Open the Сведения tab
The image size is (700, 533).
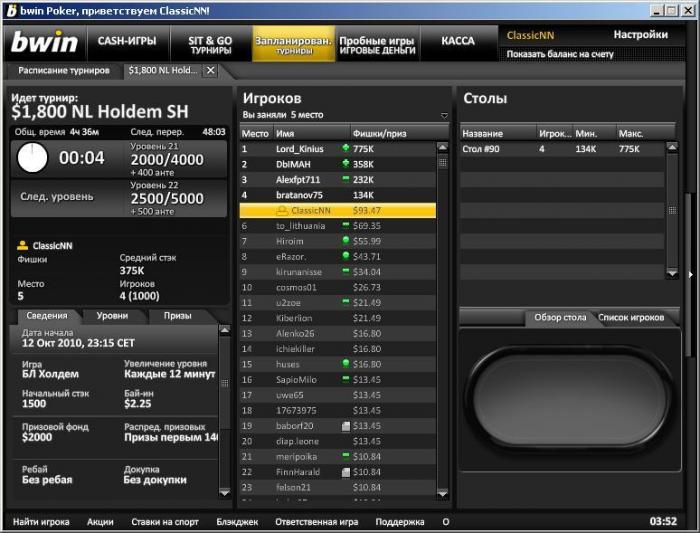tap(47, 316)
